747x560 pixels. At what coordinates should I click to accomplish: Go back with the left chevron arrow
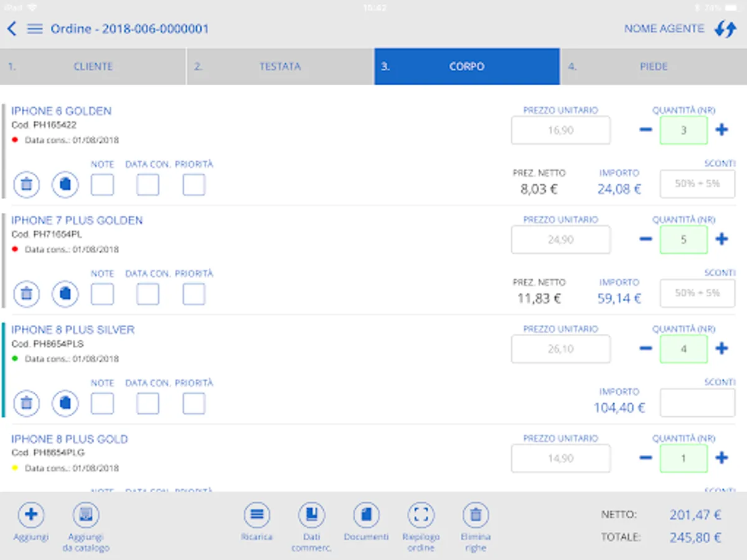11,29
